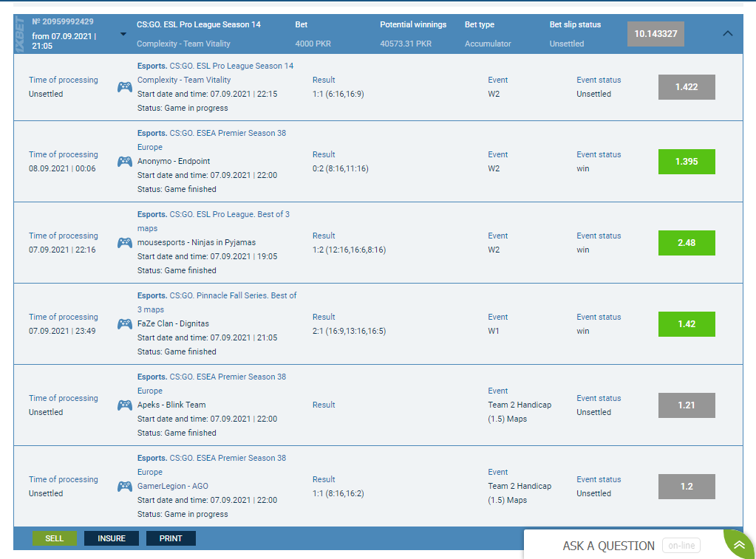Open Esports ESEA Premier link above Apeks - Blink Team
This screenshot has width=756, height=559.
211,383
